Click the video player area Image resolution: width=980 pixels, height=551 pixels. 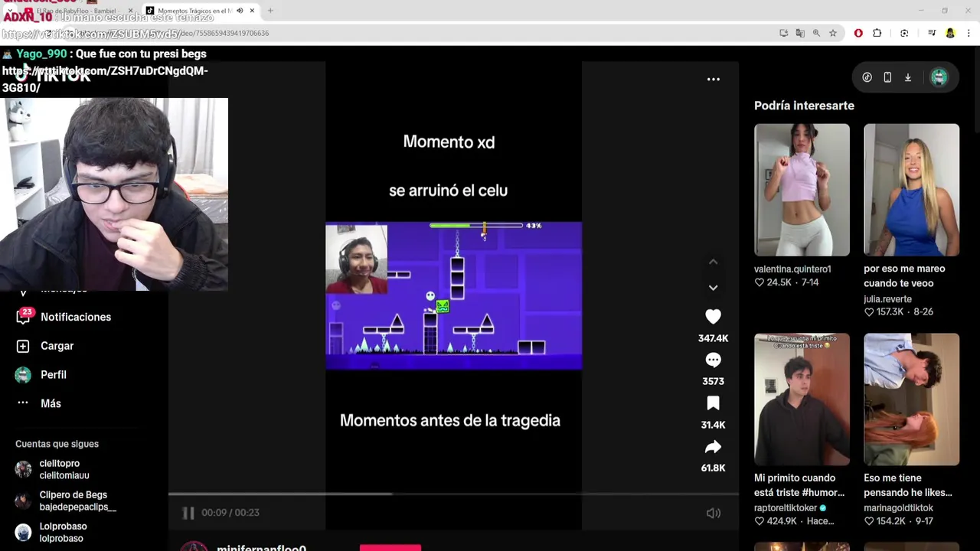(453, 295)
